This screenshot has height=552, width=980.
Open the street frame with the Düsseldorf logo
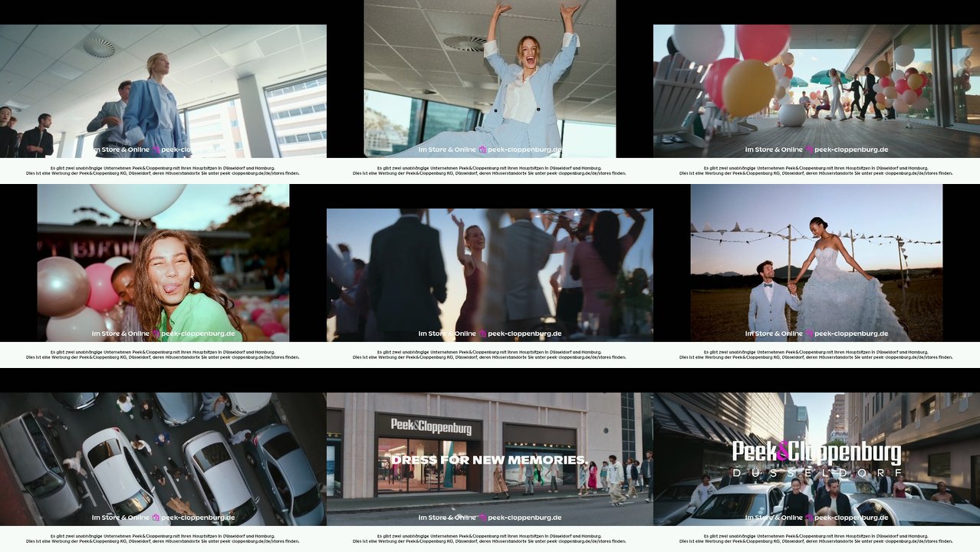817,459
